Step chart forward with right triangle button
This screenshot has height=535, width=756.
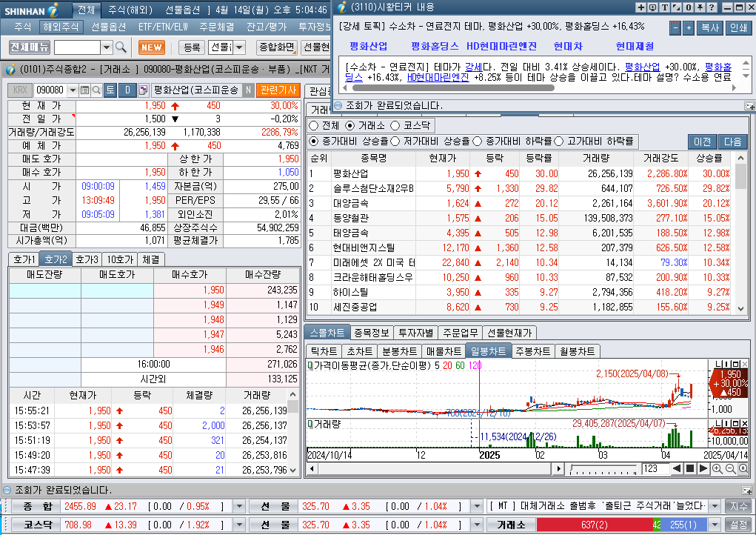(x=703, y=468)
